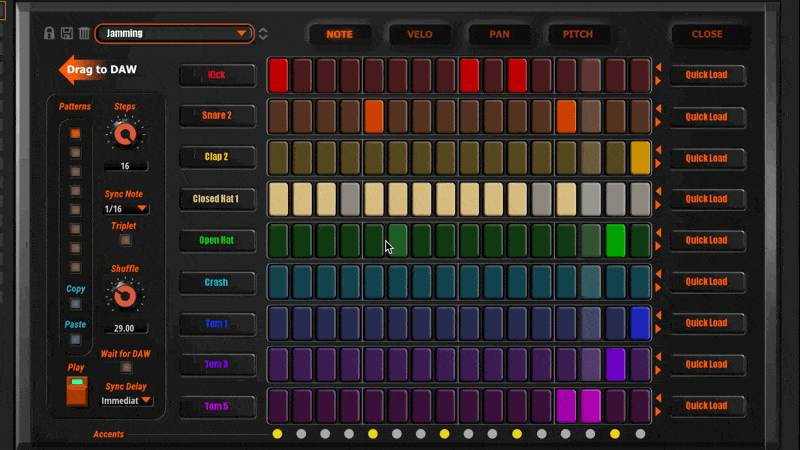Screen dimensions: 800x450
Task: Toggle the first step of the Kick row
Action: pyautogui.click(x=278, y=75)
